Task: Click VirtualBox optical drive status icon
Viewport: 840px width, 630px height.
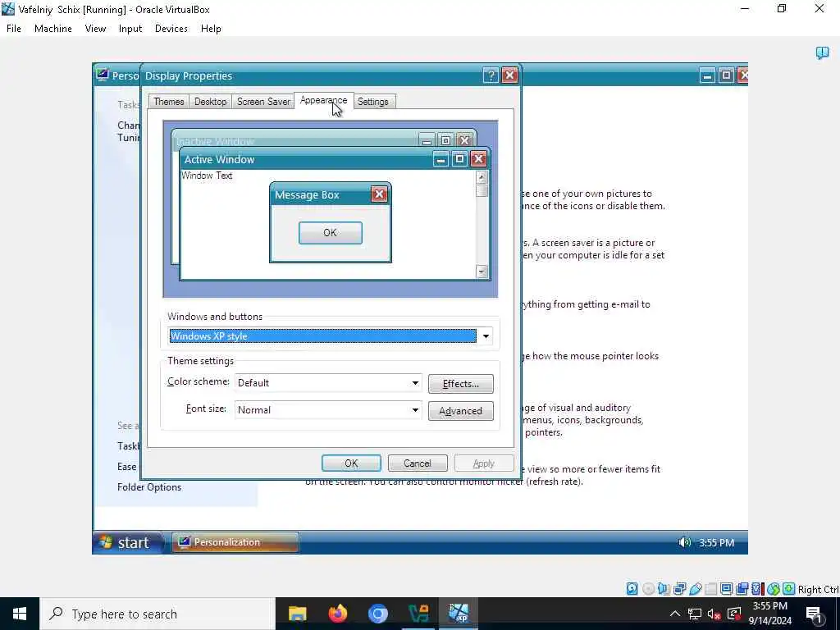Action: point(648,589)
